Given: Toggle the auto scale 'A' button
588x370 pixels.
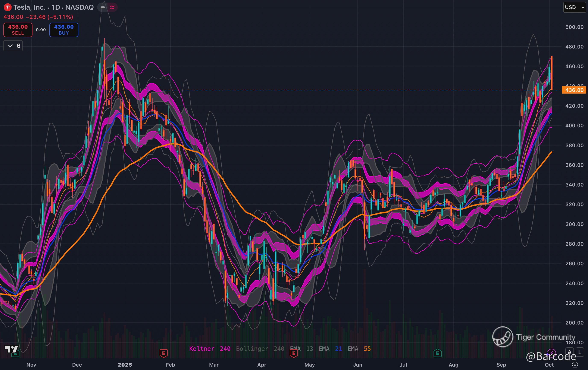Looking at the screenshot, I should click(569, 352).
